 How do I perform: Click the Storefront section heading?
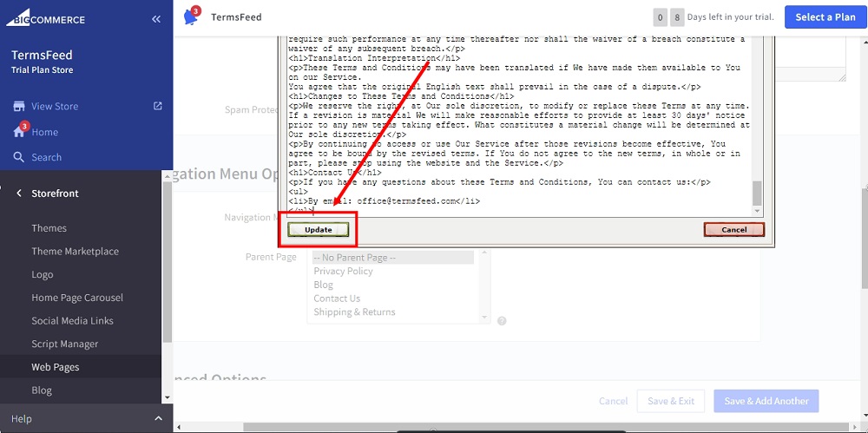tap(55, 194)
